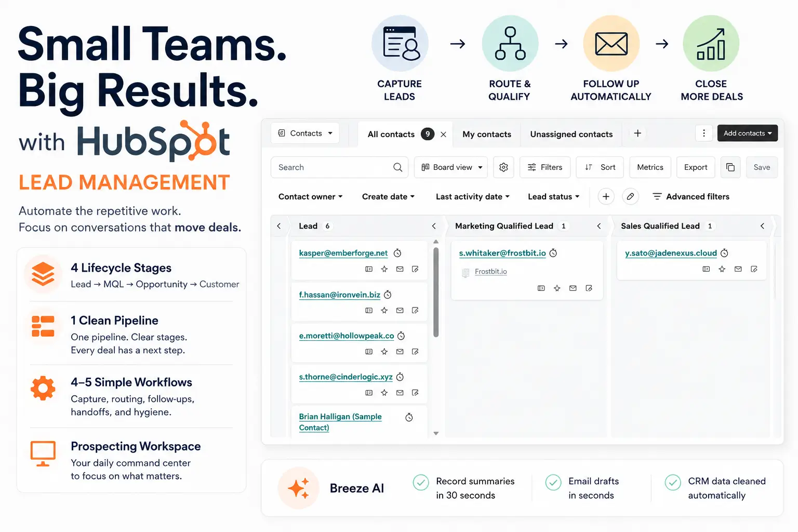Switch to the My contacts tab
Viewport: 798px width, 532px height.
click(x=487, y=134)
